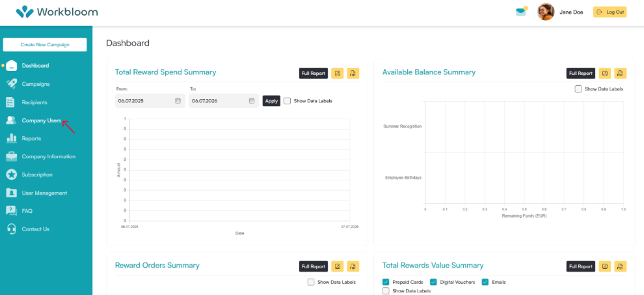Open Full Report for Total Reward Spend

(314, 73)
